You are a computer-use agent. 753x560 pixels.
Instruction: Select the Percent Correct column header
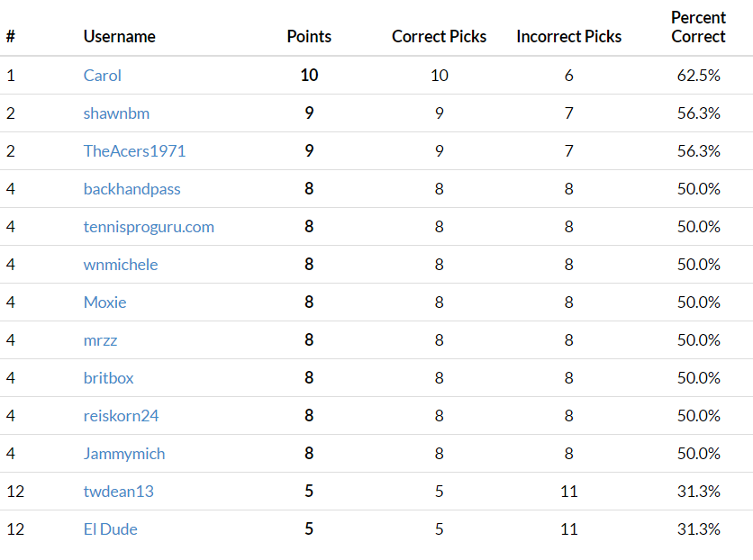pos(698,27)
